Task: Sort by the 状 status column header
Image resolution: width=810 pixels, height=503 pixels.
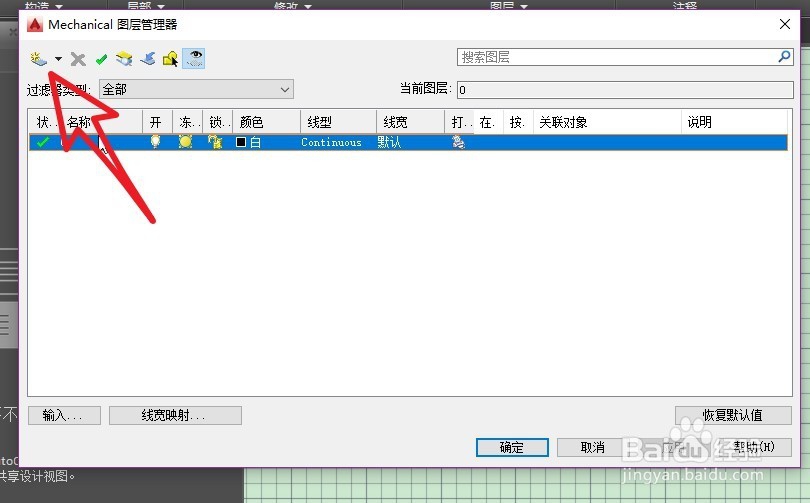Action: (44, 122)
